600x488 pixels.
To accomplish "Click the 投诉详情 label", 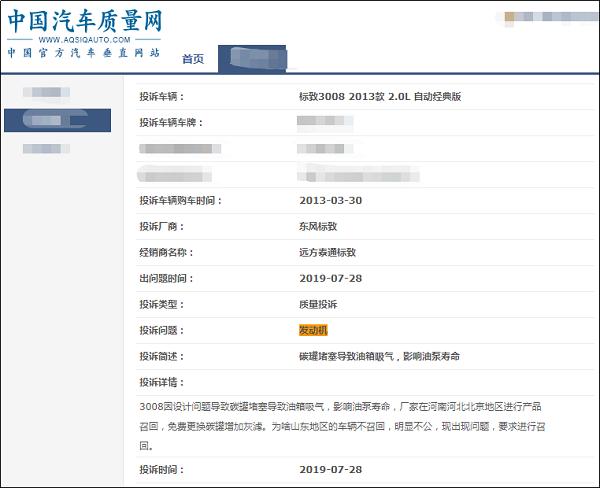I will (x=161, y=382).
